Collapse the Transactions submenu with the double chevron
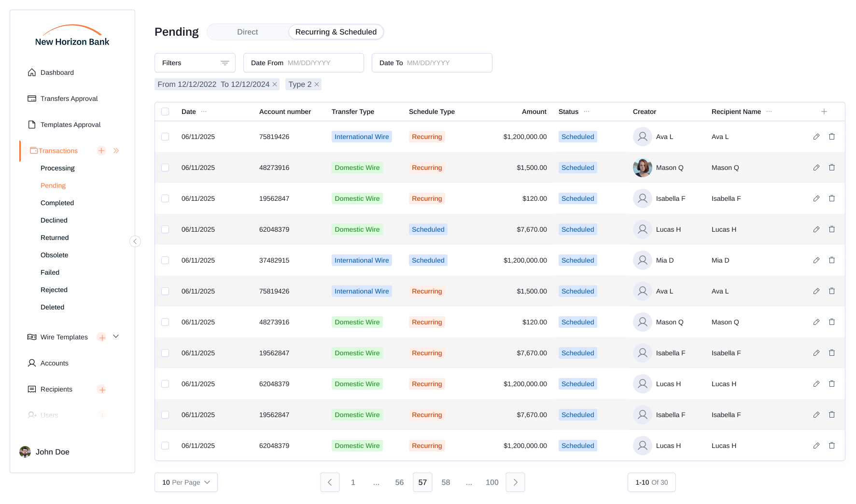This screenshot has height=504, width=856. 116,151
